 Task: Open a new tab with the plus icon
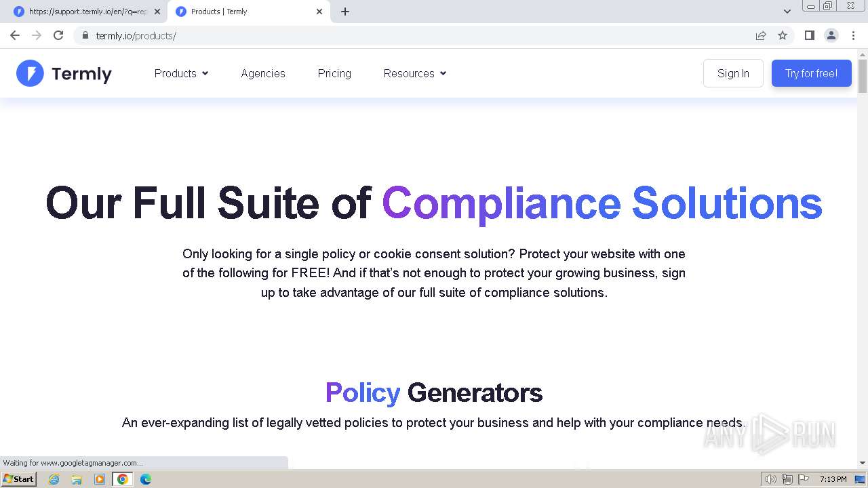pyautogui.click(x=345, y=12)
